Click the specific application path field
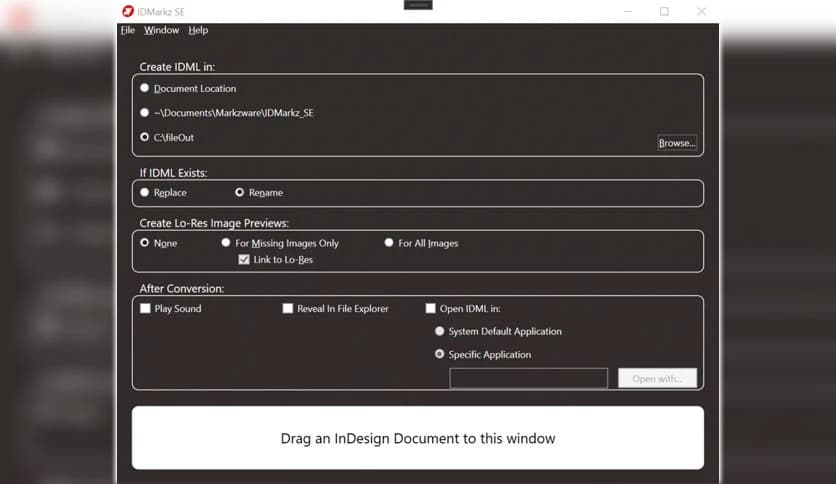Image resolution: width=836 pixels, height=484 pixels. (x=528, y=378)
